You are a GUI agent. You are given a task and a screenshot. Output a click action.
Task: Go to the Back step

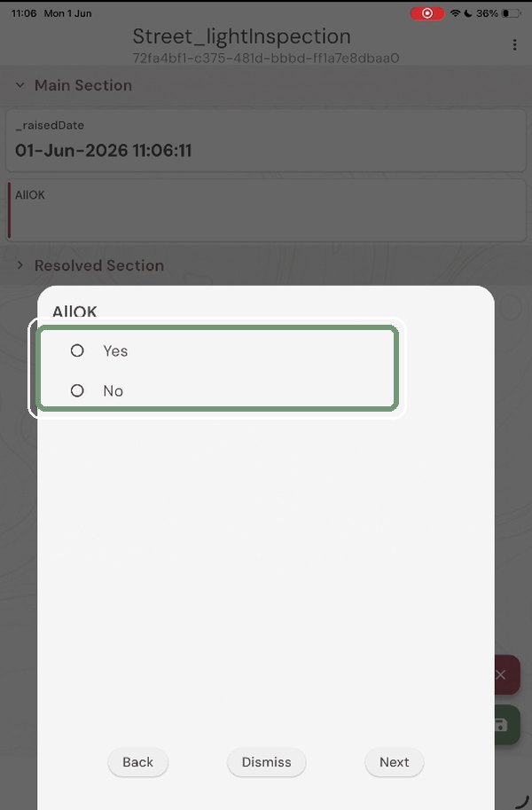coord(138,762)
